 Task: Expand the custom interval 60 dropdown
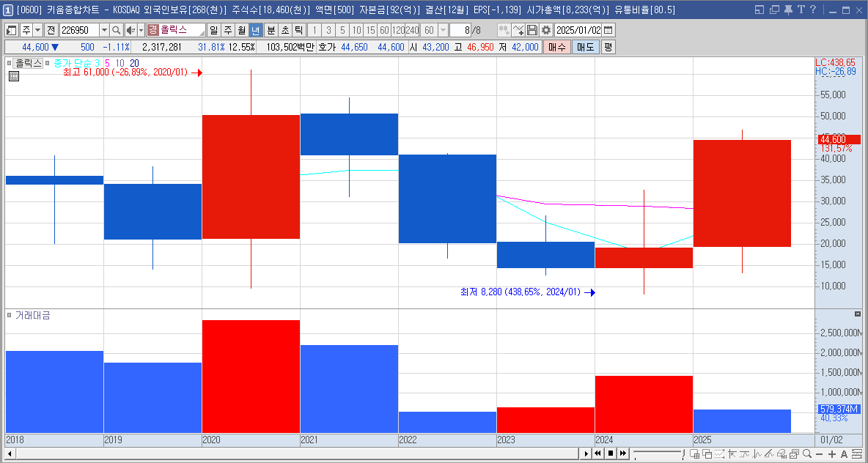point(443,30)
